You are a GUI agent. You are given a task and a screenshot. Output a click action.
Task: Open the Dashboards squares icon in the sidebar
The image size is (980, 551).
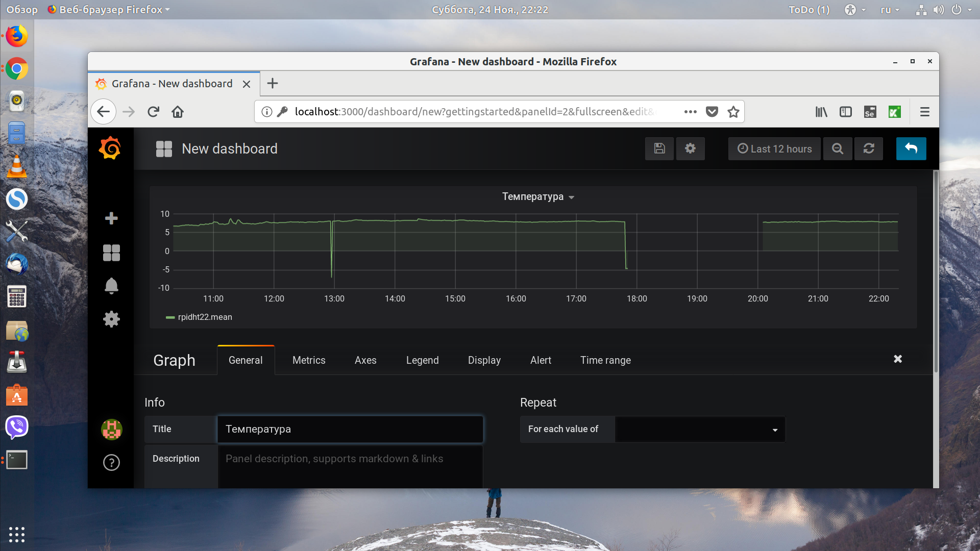(111, 253)
